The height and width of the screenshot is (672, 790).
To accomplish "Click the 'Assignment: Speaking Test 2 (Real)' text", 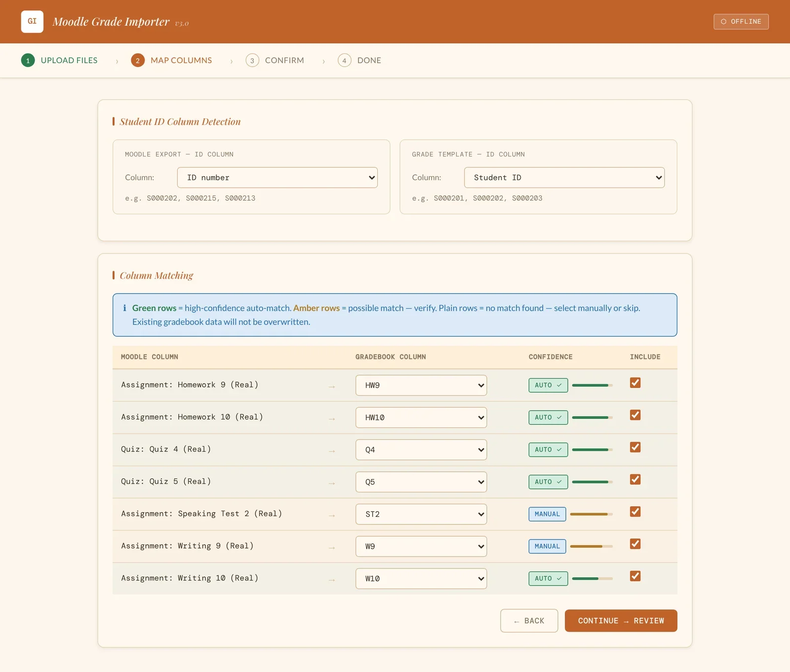I will point(201,514).
